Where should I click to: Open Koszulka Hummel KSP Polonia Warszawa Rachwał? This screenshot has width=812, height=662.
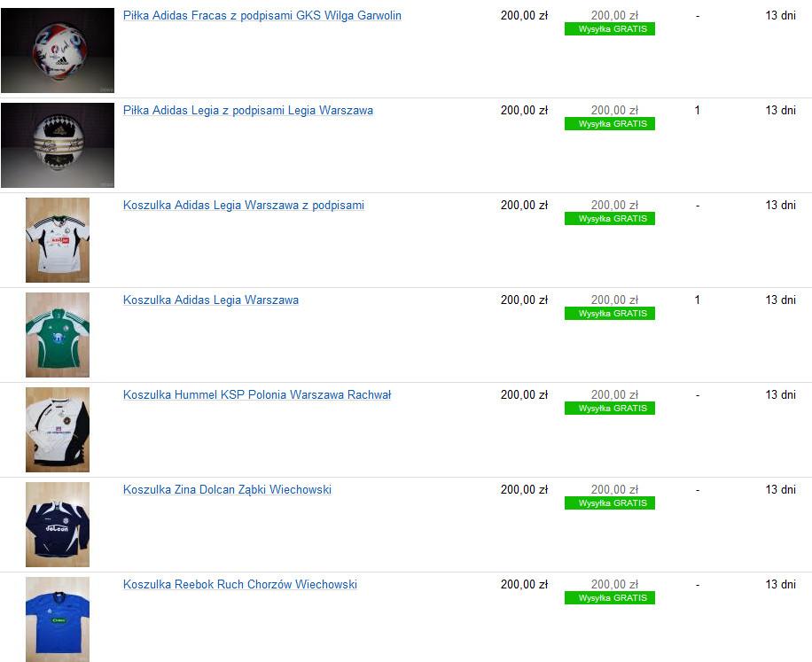(x=257, y=394)
